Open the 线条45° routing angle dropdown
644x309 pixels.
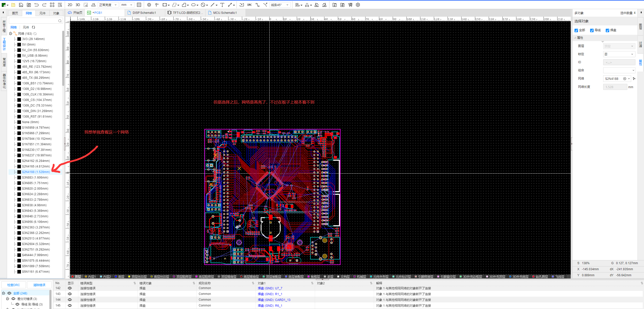click(280, 5)
